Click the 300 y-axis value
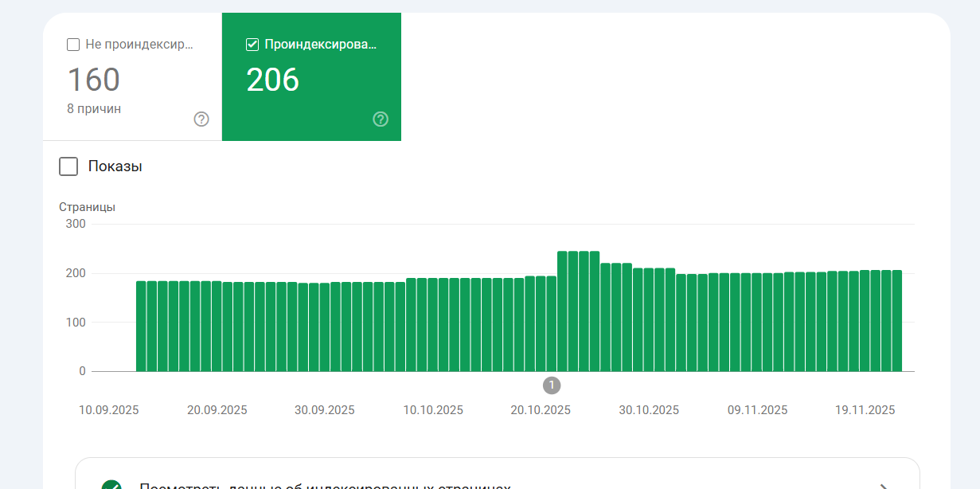Viewport: 980px width, 489px height. [x=76, y=224]
